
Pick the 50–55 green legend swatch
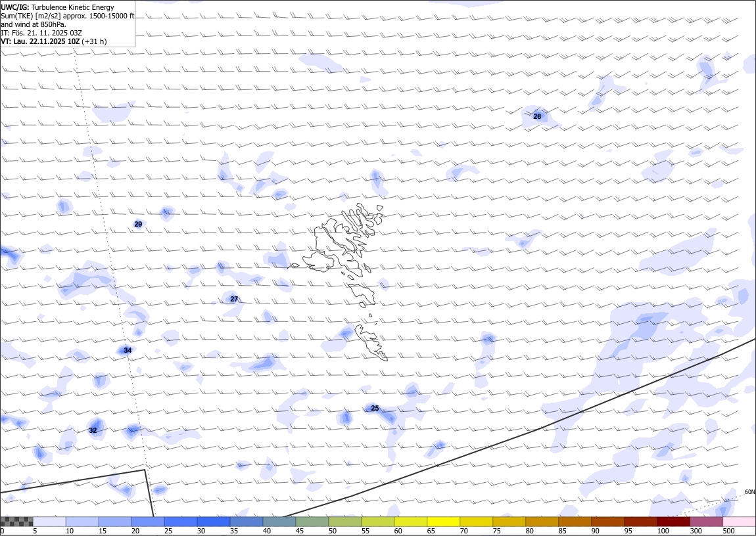click(x=344, y=522)
